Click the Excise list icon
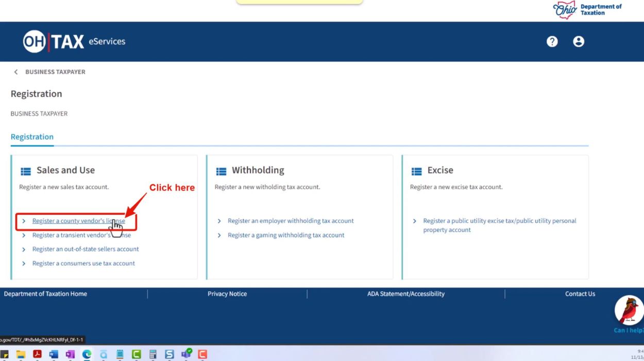This screenshot has height=361, width=644. point(417,171)
